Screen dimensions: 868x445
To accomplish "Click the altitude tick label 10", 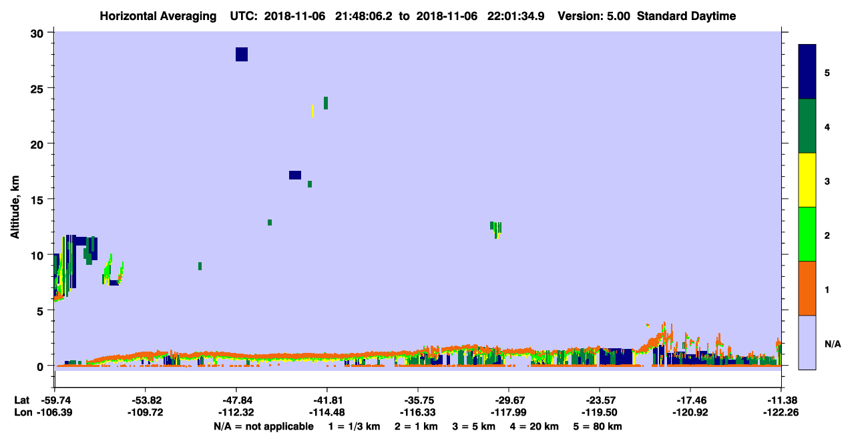I will pos(39,255).
